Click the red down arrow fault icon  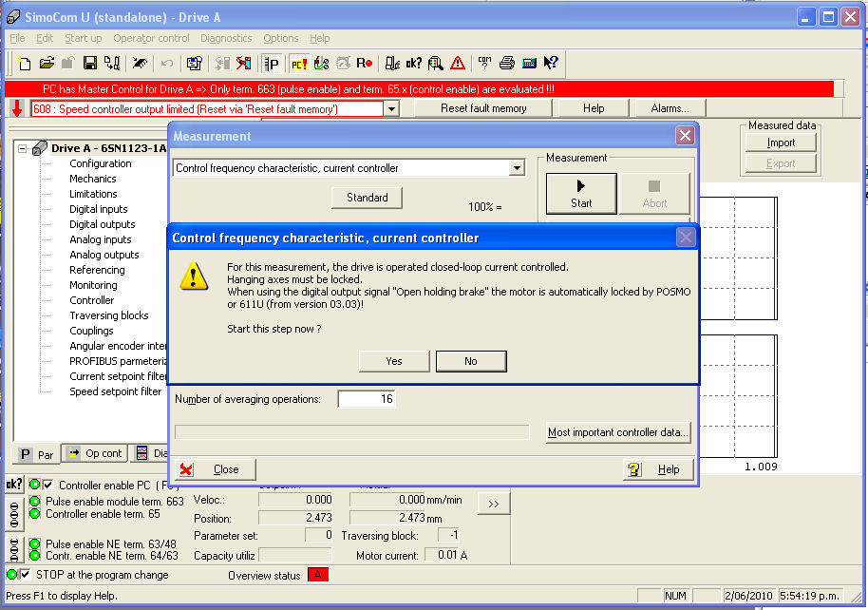(x=17, y=108)
